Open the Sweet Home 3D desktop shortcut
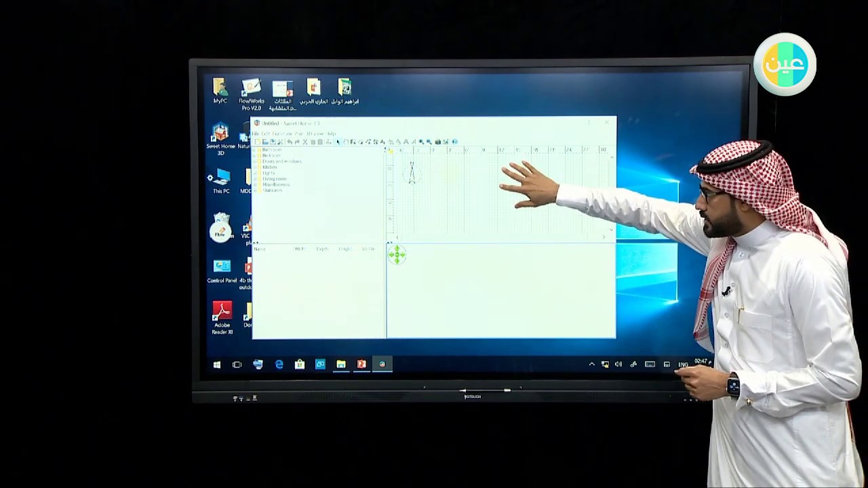 point(220,139)
